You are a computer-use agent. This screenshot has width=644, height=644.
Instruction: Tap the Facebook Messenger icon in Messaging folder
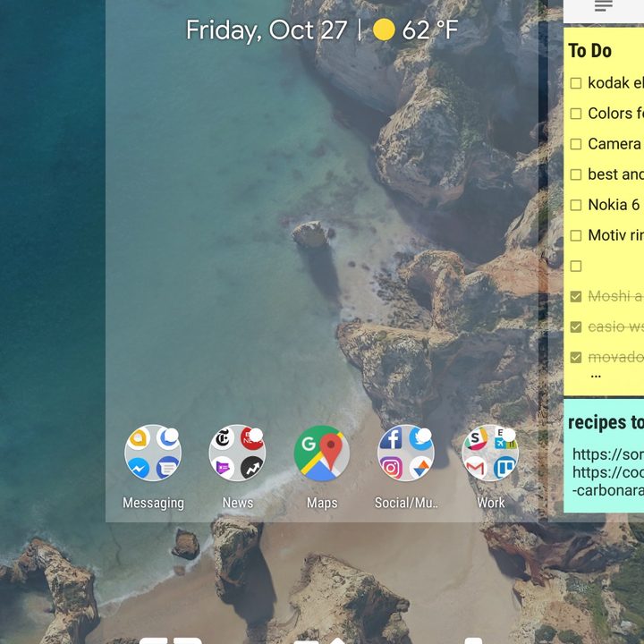pos(139,468)
